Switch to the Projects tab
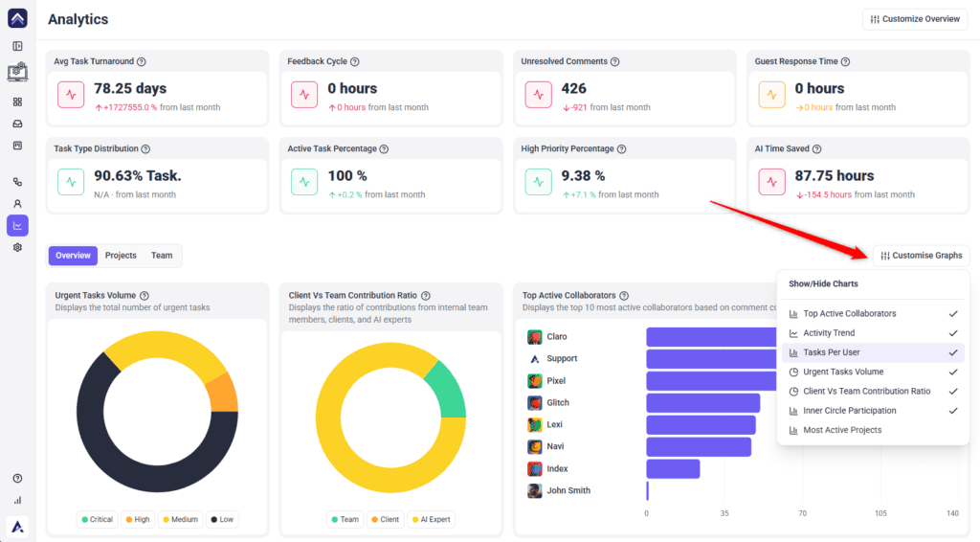Screen dimensions: 980x542 [x=121, y=256]
